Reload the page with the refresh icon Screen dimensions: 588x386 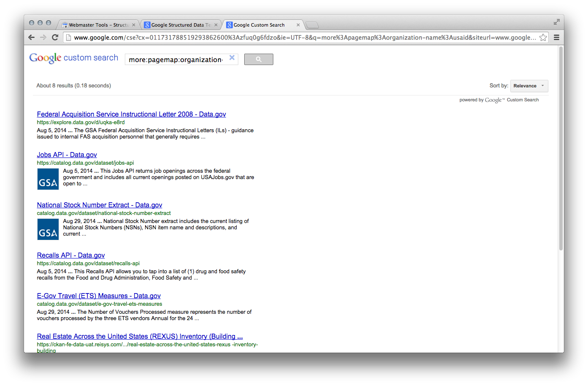coord(55,37)
